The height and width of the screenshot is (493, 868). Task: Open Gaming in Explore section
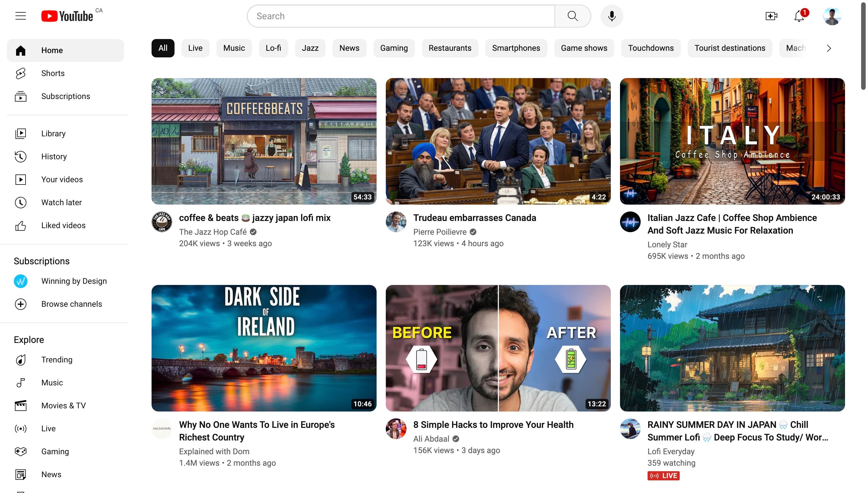(65, 452)
